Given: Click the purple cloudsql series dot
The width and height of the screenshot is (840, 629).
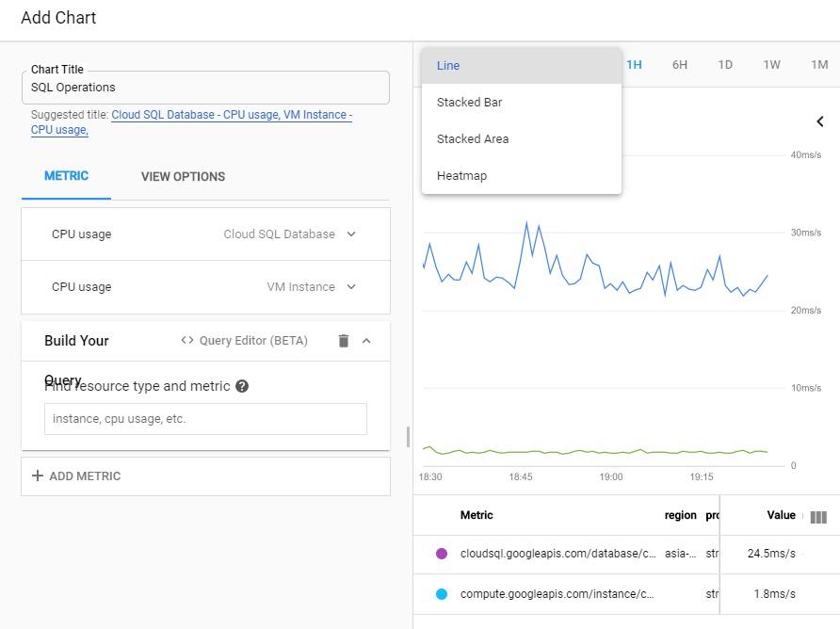Looking at the screenshot, I should [442, 554].
